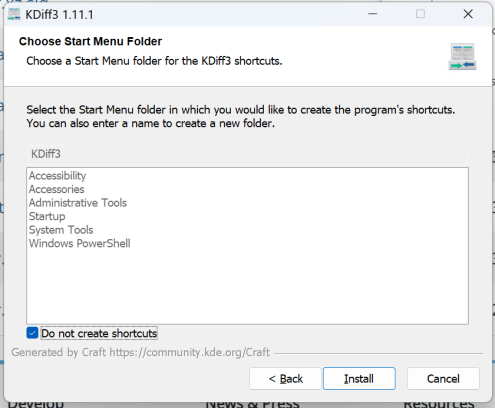Go back with the < Back button
Screen dimensions: 495x408
point(285,379)
